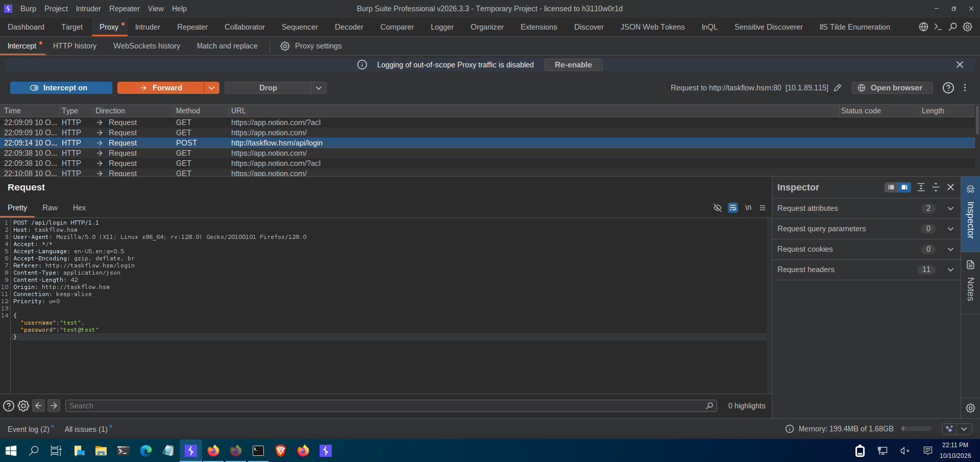
Task: Click the memory usage progress bar
Action: click(x=916, y=429)
